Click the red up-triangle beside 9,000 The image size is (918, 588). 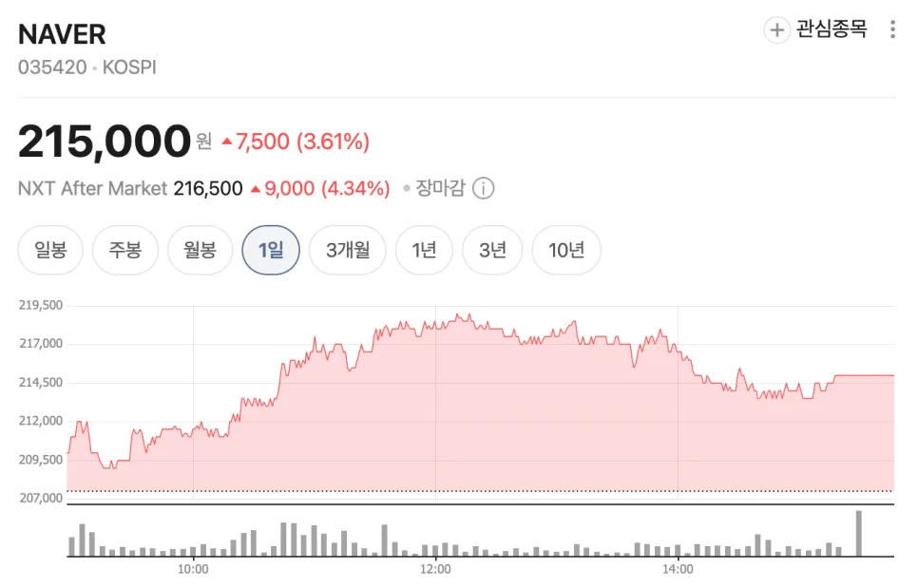point(256,188)
